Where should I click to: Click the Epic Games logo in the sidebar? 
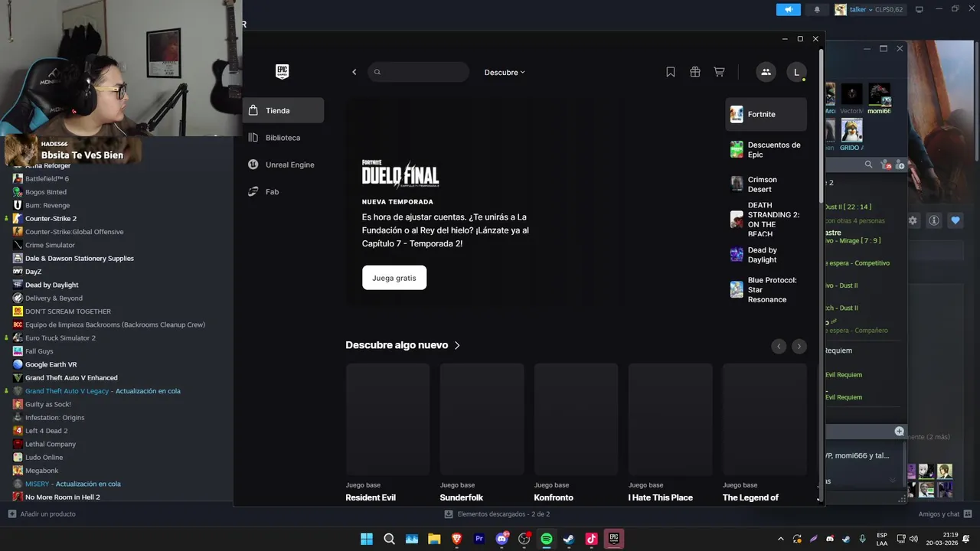click(x=282, y=72)
